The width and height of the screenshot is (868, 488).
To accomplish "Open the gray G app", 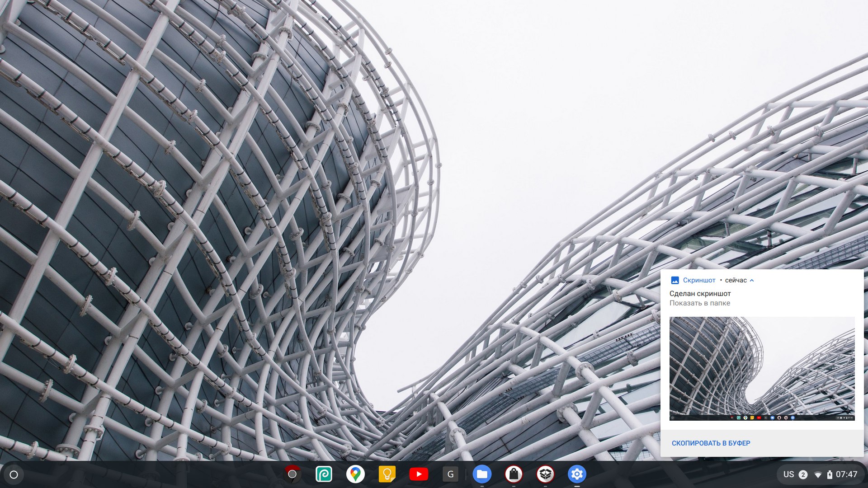I will pos(450,474).
